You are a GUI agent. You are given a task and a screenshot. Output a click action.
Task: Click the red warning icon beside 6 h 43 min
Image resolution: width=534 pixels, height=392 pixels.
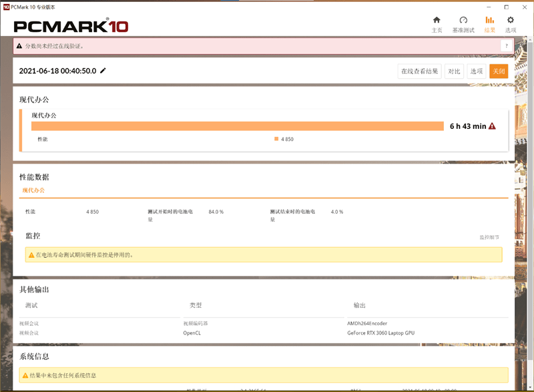492,126
